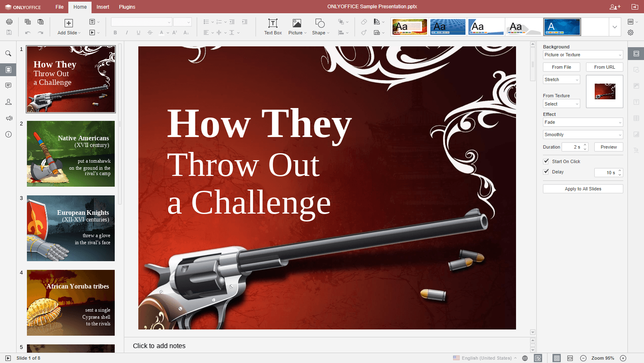This screenshot has height=363, width=644.
Task: Clear style eraser icon
Action: tap(364, 22)
